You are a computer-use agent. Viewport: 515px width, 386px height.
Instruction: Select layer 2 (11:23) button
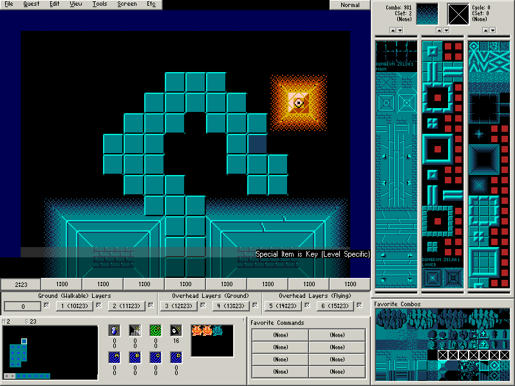127,306
